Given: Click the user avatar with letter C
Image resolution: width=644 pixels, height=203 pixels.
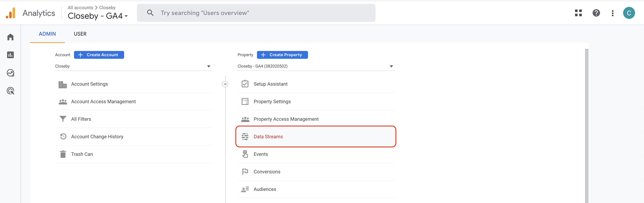Looking at the screenshot, I should (x=629, y=13).
